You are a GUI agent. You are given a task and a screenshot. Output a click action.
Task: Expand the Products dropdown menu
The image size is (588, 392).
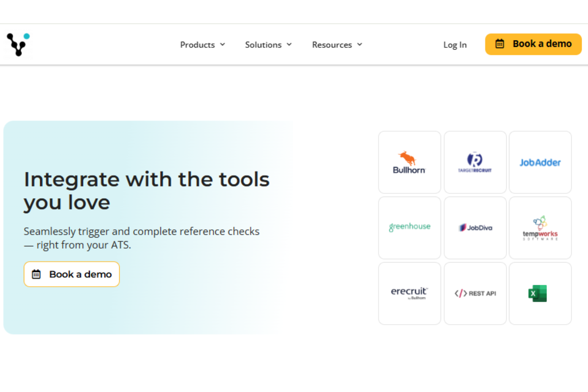click(222, 44)
